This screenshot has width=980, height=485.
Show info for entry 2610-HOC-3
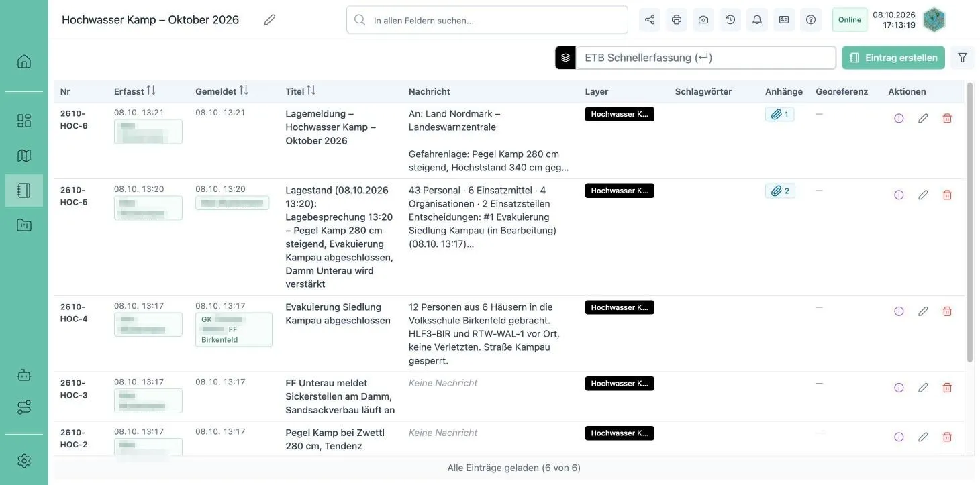899,388
